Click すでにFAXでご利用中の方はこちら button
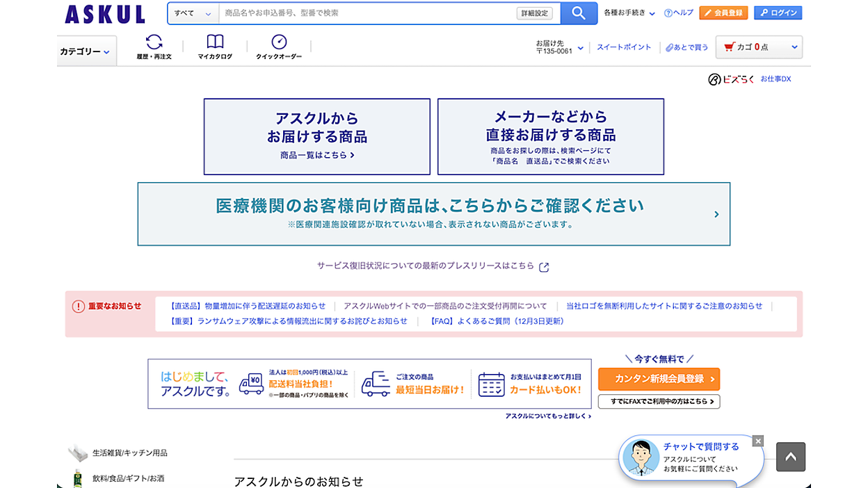Image resolution: width=868 pixels, height=488 pixels. [x=659, y=402]
